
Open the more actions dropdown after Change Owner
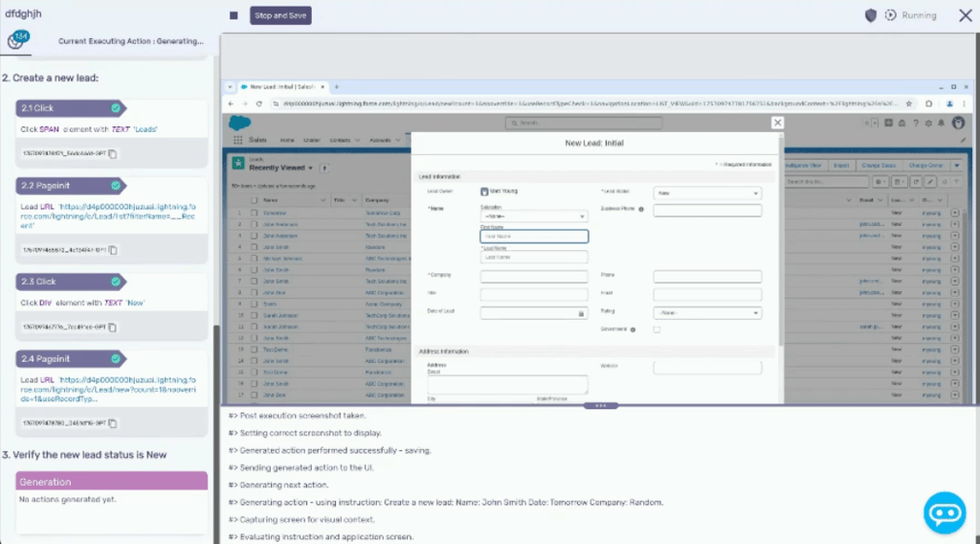click(957, 166)
